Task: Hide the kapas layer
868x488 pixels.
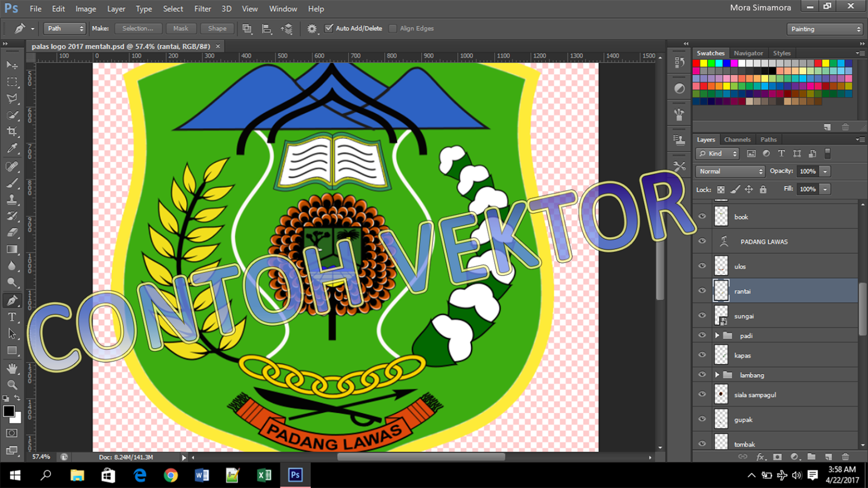Action: point(702,355)
